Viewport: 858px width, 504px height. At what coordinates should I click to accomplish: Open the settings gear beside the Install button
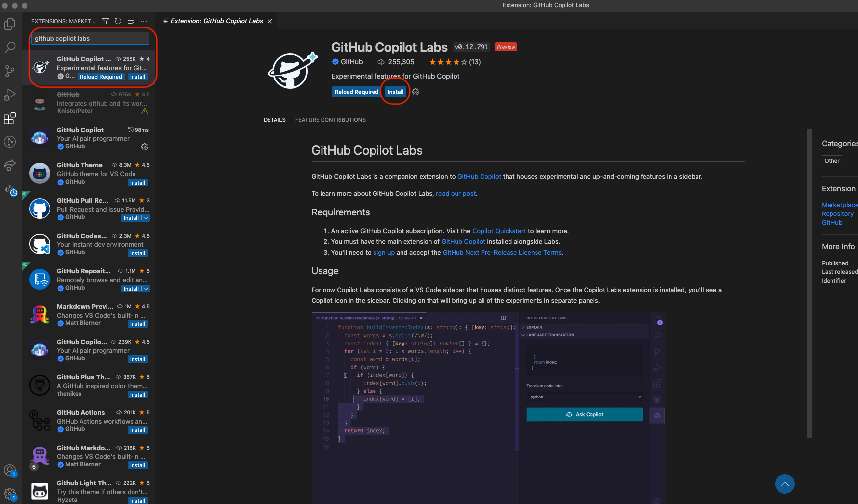pyautogui.click(x=415, y=92)
